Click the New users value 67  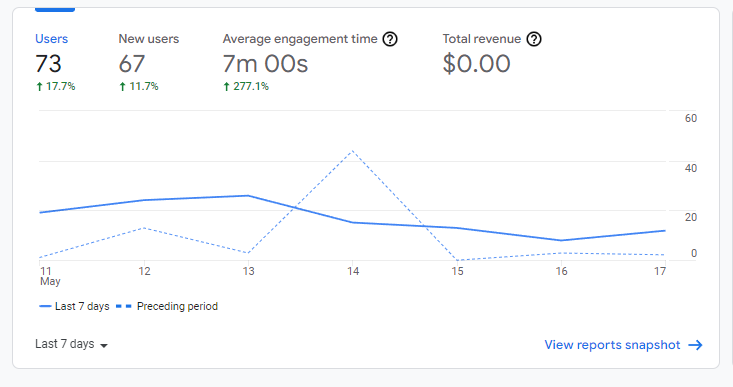coord(132,64)
